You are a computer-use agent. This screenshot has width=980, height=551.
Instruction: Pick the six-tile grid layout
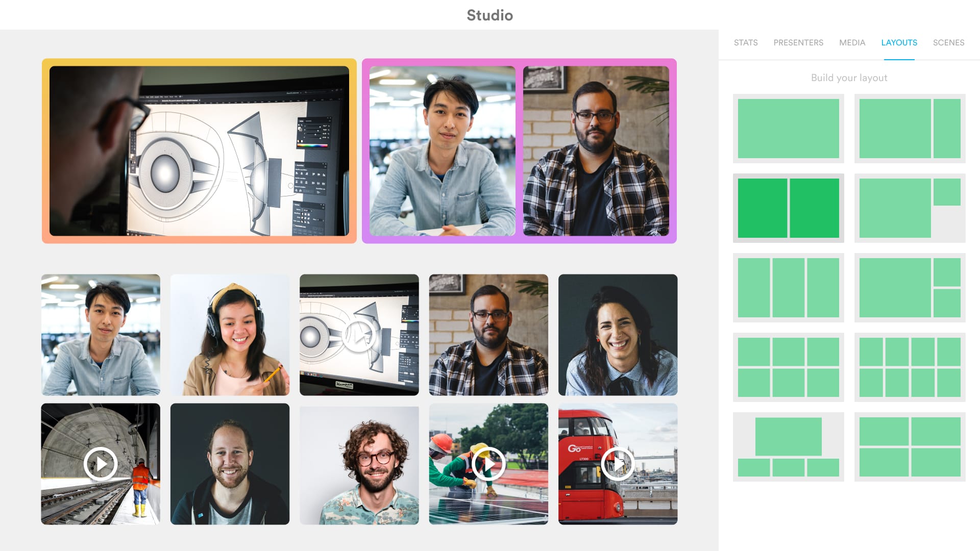click(788, 367)
